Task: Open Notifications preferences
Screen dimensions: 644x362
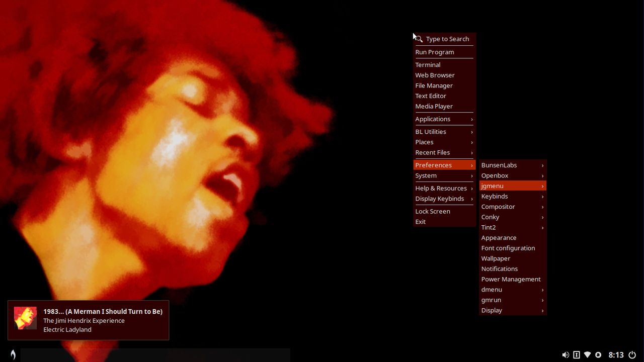Action: (x=513, y=269)
